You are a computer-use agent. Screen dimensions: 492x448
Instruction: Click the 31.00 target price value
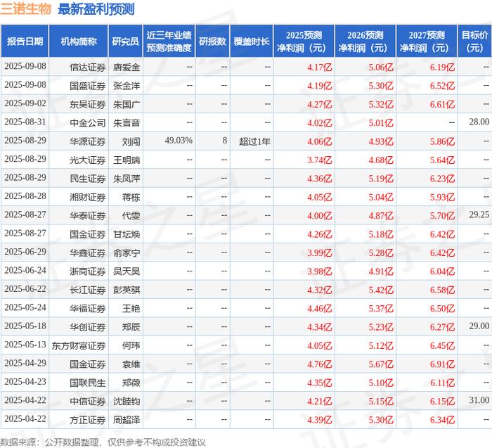pyautogui.click(x=479, y=400)
